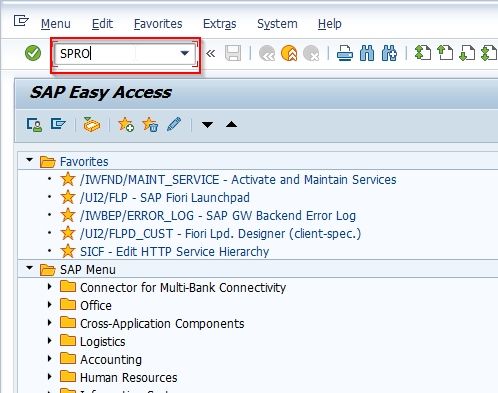Click the SAP Business Workplace icon
This screenshot has width=498, height=393.
point(92,125)
